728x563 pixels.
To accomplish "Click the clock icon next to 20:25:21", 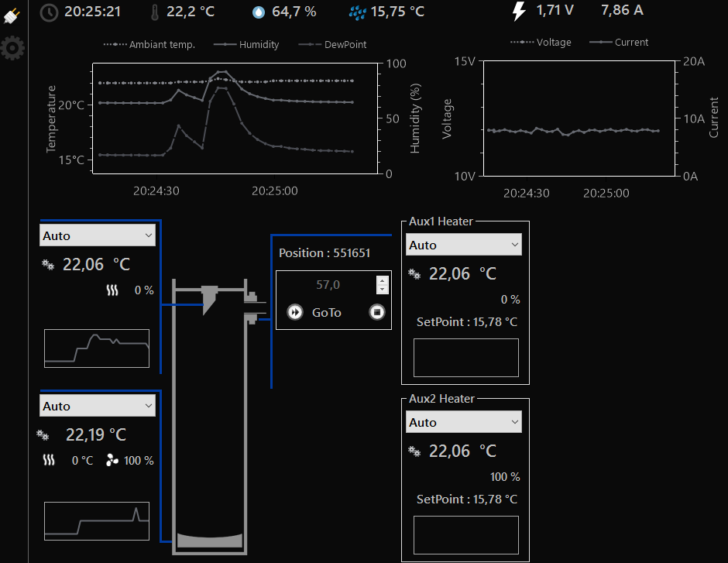I will coord(49,12).
